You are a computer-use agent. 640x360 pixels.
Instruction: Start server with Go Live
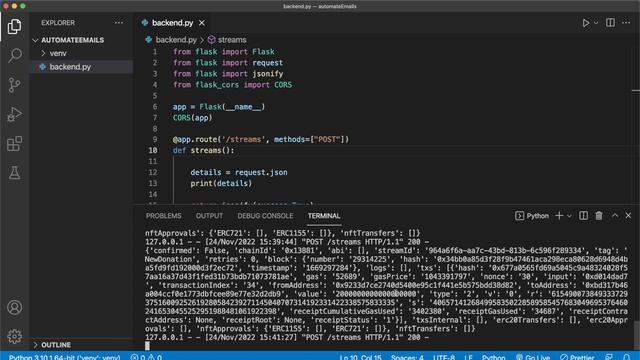pos(533,357)
